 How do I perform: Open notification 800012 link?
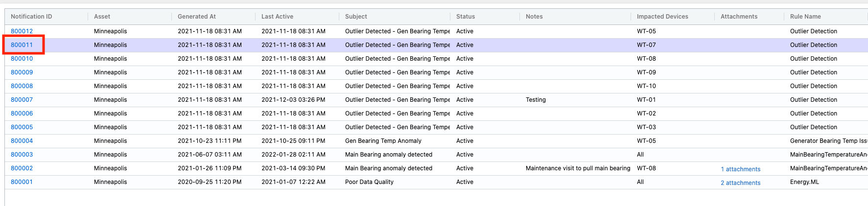(22, 31)
